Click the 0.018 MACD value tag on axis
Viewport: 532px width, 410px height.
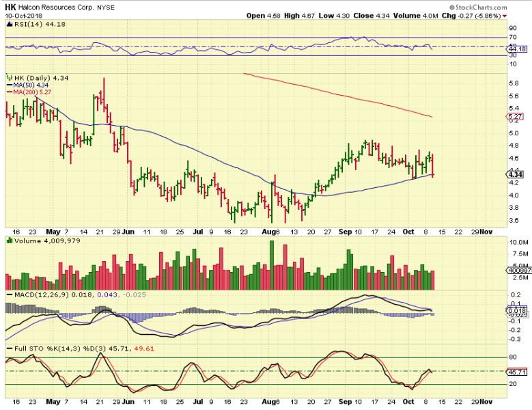coord(517,310)
